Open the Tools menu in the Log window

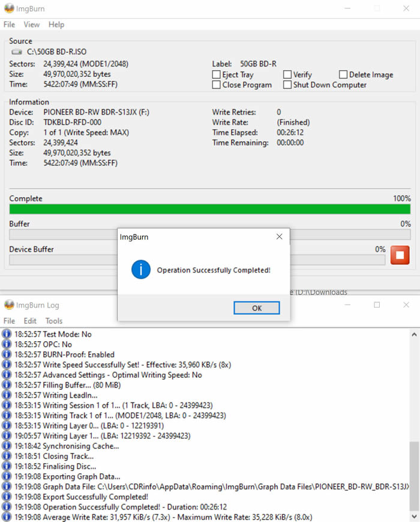54,321
